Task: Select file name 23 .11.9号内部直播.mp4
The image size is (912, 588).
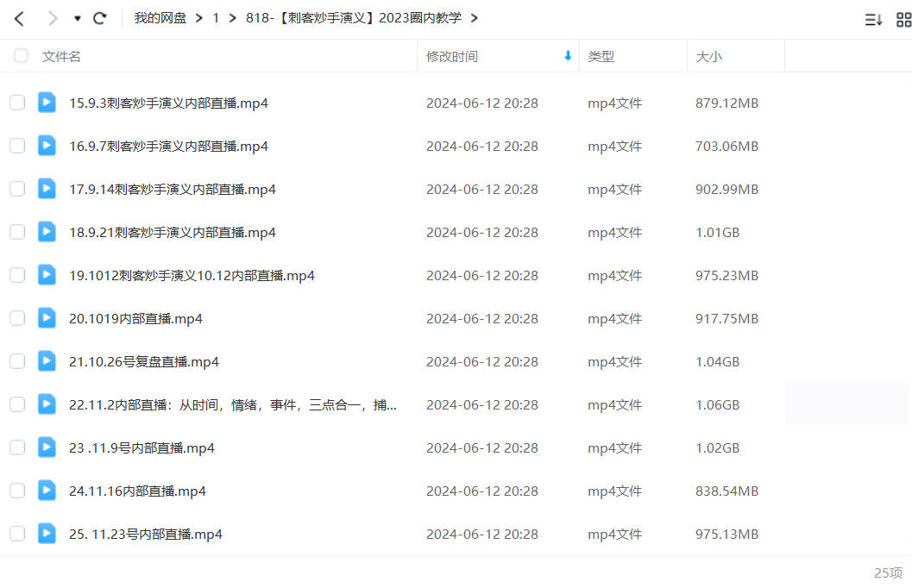Action: 142,448
